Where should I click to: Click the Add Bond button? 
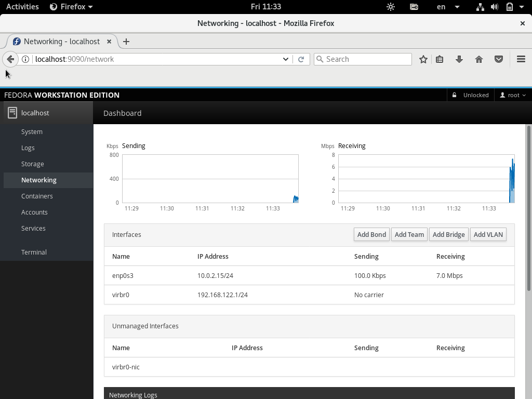click(371, 234)
